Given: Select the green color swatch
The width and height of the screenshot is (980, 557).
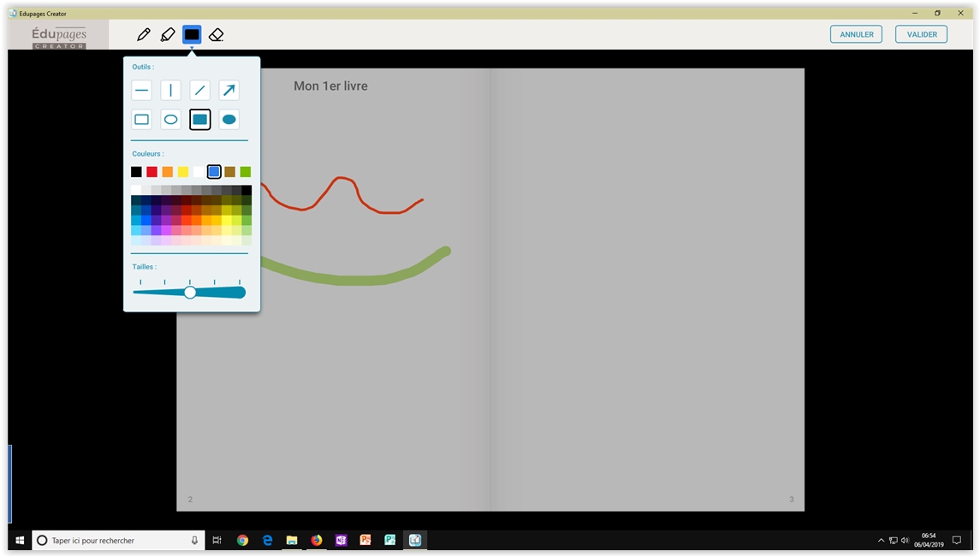Looking at the screenshot, I should point(246,172).
